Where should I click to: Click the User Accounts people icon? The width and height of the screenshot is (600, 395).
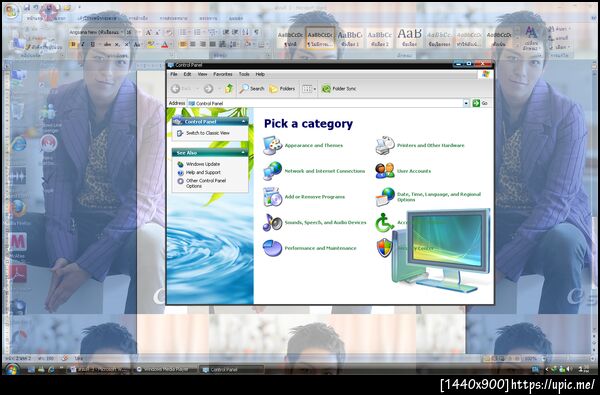385,171
